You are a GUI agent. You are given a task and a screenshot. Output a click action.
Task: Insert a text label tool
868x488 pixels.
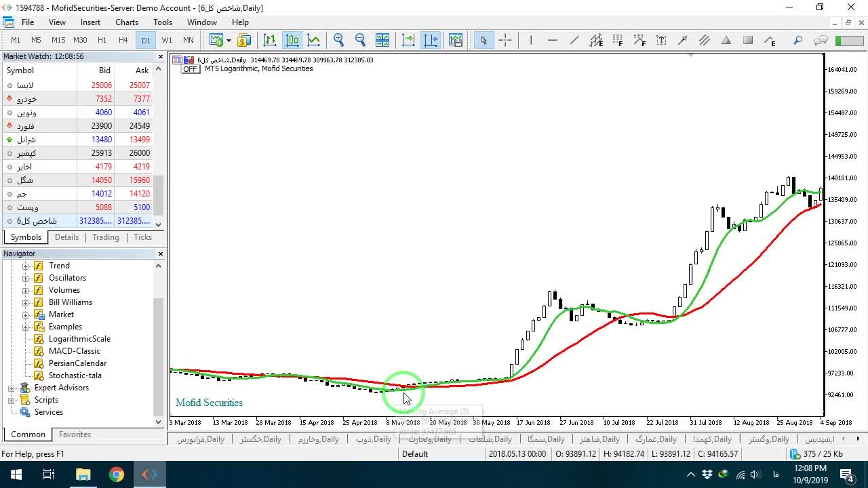click(x=661, y=40)
